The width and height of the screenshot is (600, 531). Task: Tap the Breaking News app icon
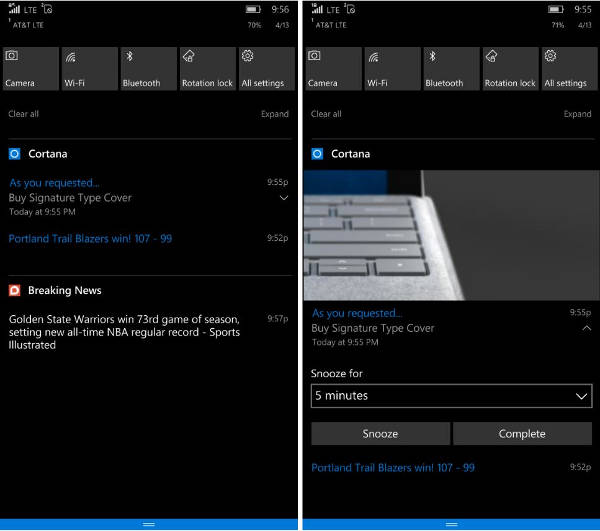coord(14,290)
